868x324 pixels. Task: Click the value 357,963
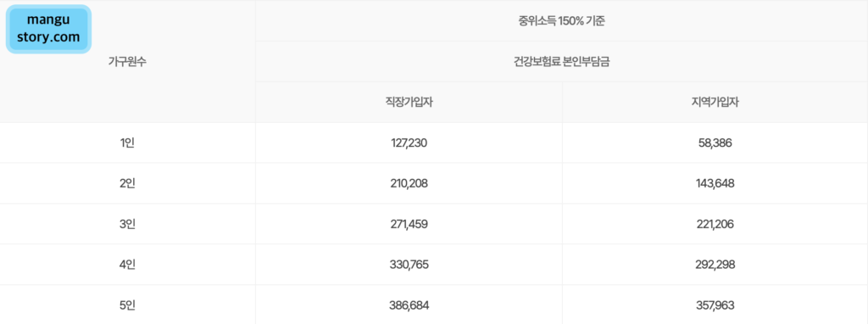pyautogui.click(x=715, y=305)
